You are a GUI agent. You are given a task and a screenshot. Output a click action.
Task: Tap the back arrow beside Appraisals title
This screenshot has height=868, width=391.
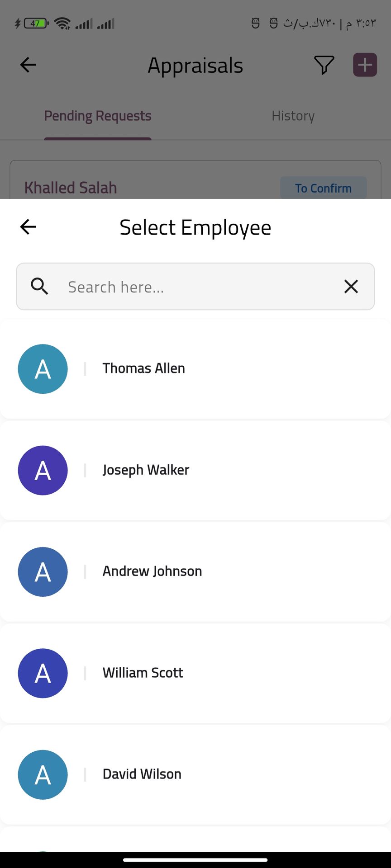tap(28, 65)
